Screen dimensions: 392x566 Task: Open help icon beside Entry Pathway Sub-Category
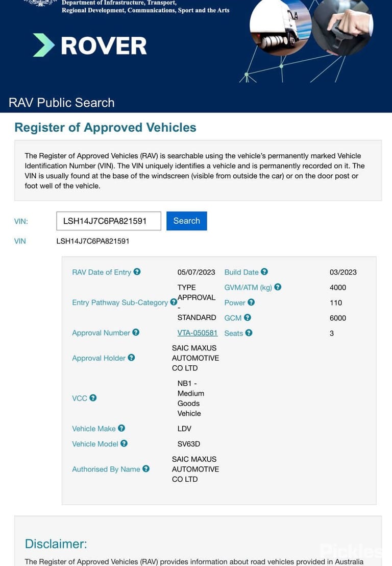point(174,302)
